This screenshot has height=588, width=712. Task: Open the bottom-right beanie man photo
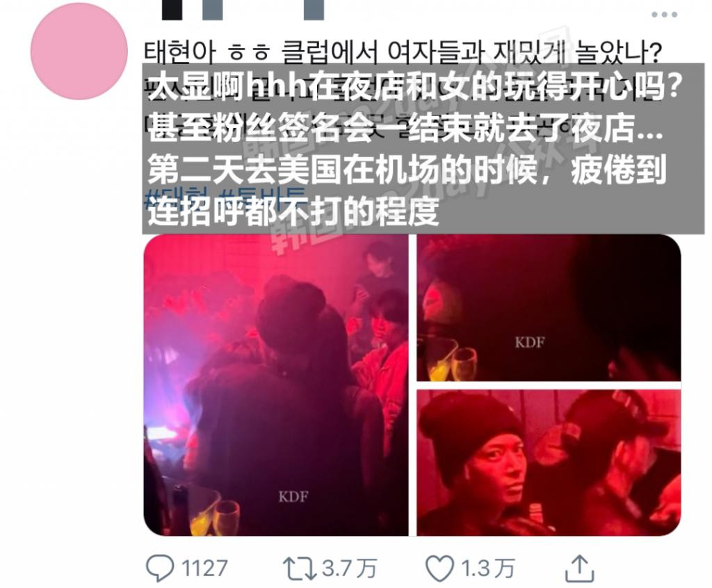point(549,463)
